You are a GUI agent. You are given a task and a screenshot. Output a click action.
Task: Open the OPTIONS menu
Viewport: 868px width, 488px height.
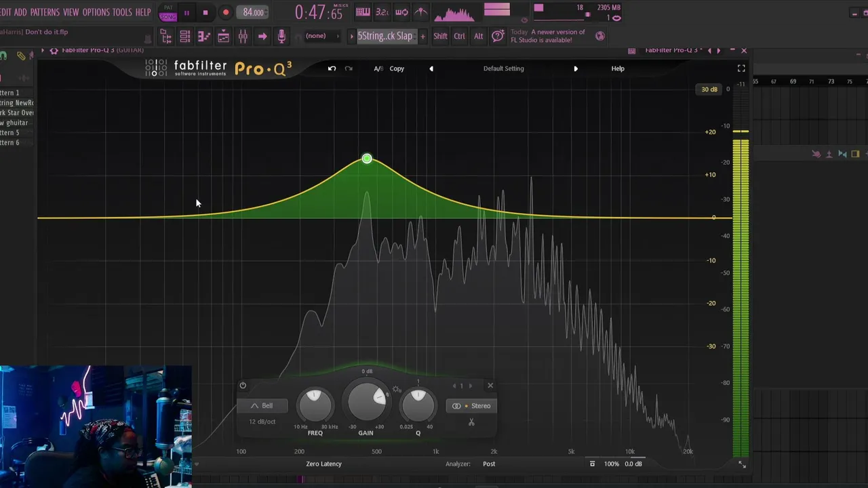pyautogui.click(x=96, y=12)
